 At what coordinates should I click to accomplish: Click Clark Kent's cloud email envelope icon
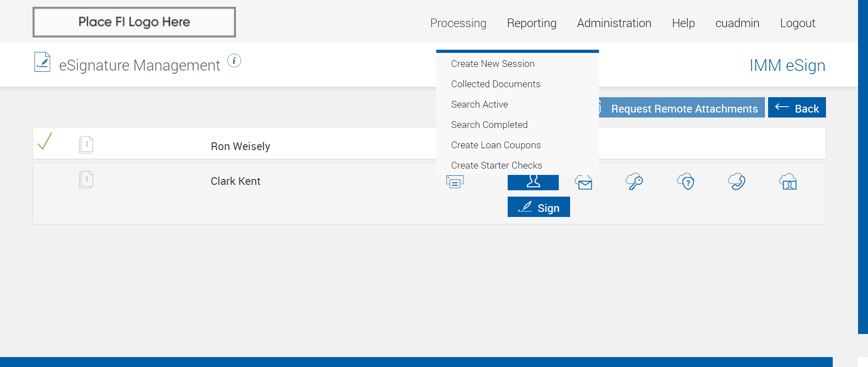click(584, 182)
